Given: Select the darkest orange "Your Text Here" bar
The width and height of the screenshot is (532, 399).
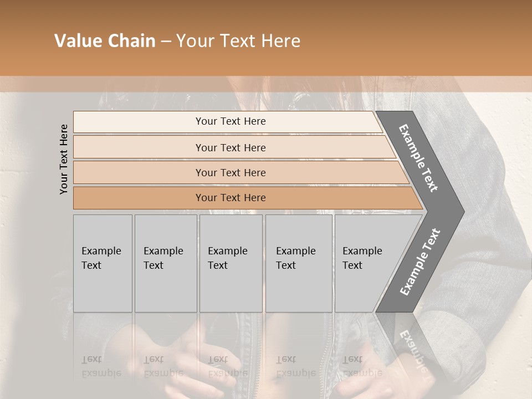Looking at the screenshot, I should [231, 198].
